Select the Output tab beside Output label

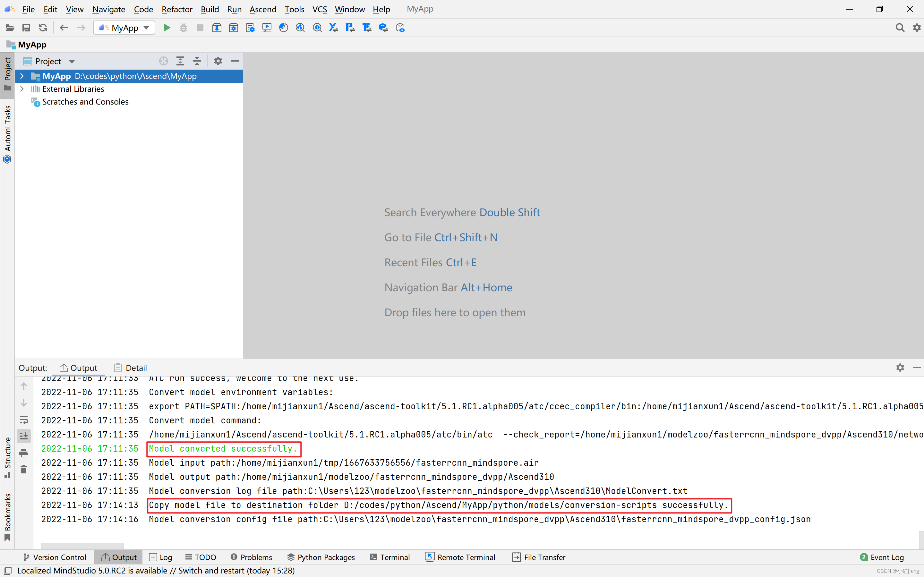pos(78,368)
